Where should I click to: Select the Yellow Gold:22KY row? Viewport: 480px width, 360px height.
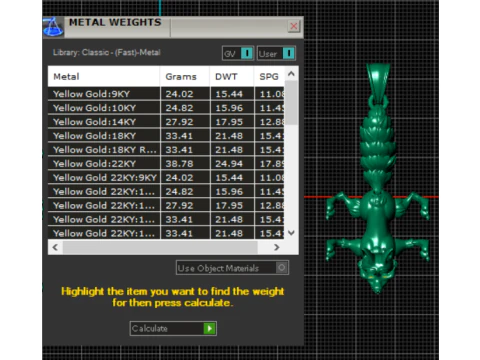click(x=166, y=164)
